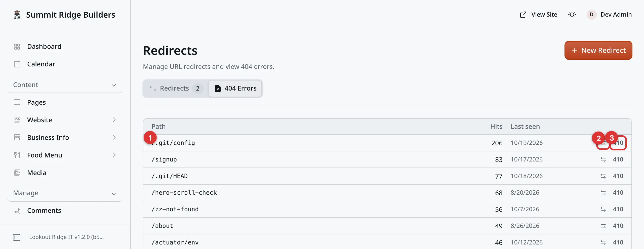Click the Hits column header
Viewport: 644px width, 249px height.
click(496, 127)
